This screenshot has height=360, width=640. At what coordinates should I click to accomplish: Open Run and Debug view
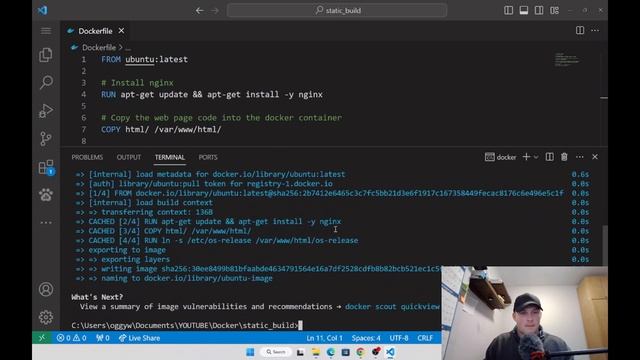[x=46, y=111]
